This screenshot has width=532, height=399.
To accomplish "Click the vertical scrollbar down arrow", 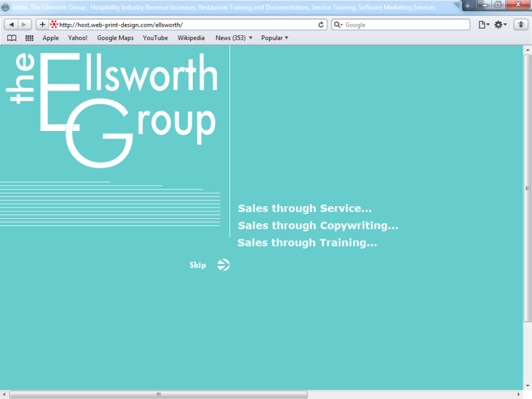I will point(527,386).
